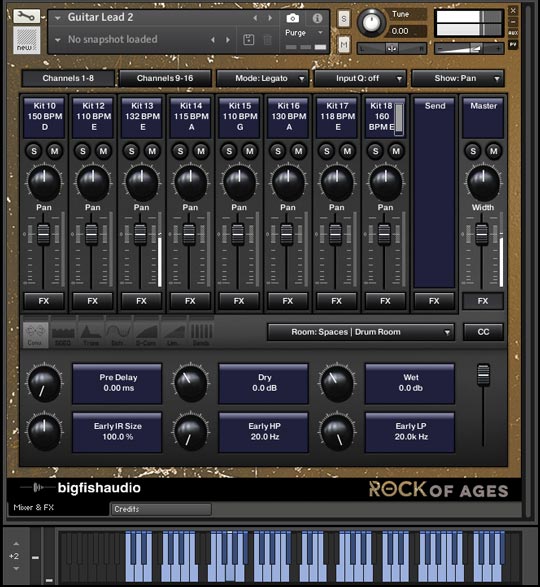The height and width of the screenshot is (587, 540).
Task: Open FX for Kit 10 channel
Action: click(x=44, y=301)
